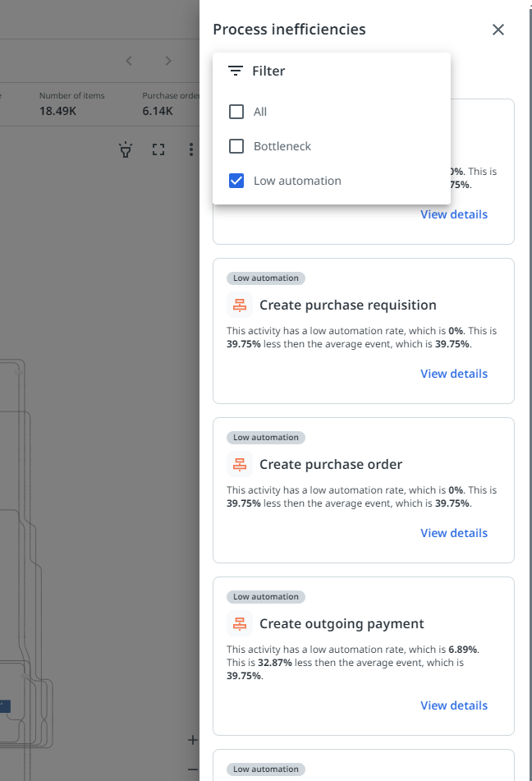Click the Create outgoing payment activity icon
This screenshot has height=781, width=532.
click(240, 623)
